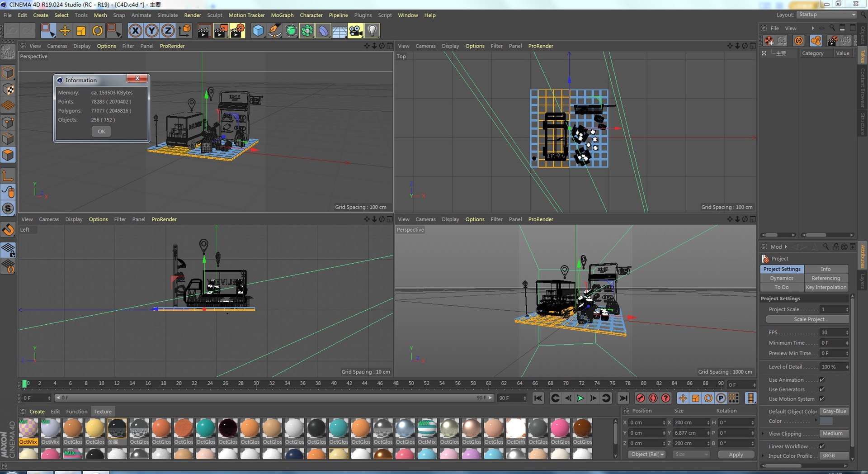
Task: Toggle Parameter keyframe recording P button
Action: click(x=721, y=398)
